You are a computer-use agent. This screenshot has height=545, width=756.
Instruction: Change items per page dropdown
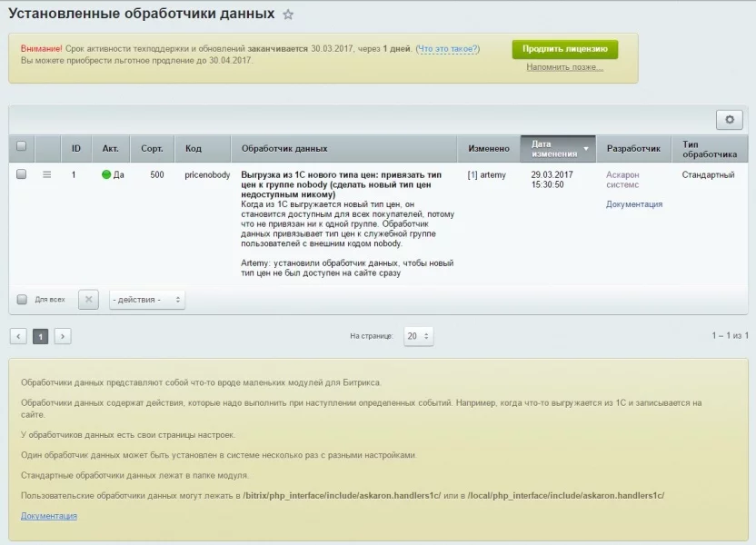click(x=418, y=336)
